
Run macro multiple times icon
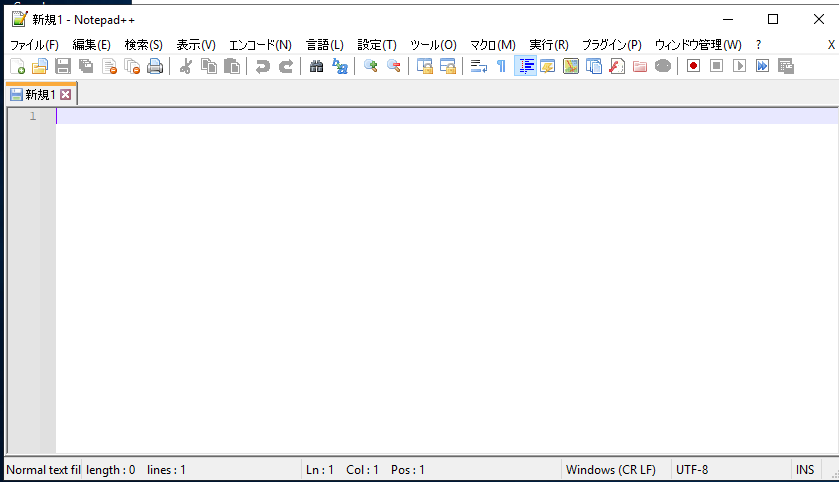tap(762, 66)
